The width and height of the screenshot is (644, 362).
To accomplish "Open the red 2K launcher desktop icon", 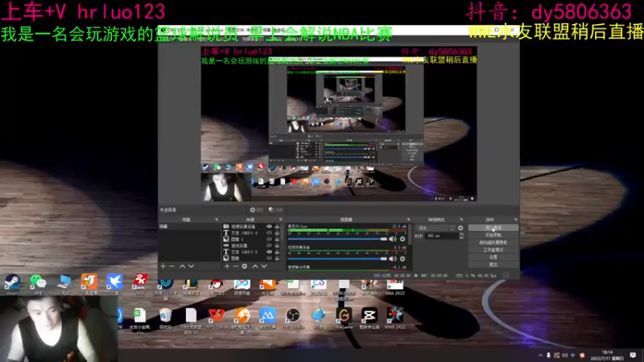I will click(x=139, y=284).
